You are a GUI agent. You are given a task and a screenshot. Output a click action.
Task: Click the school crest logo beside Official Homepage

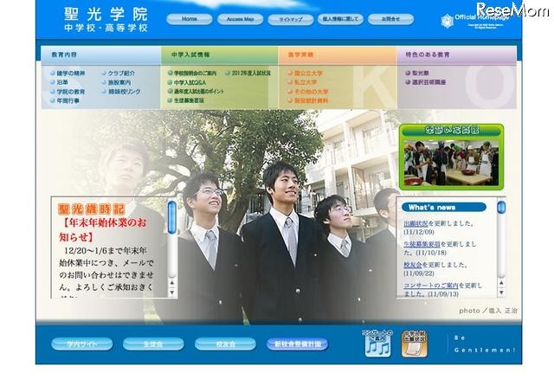pyautogui.click(x=447, y=20)
